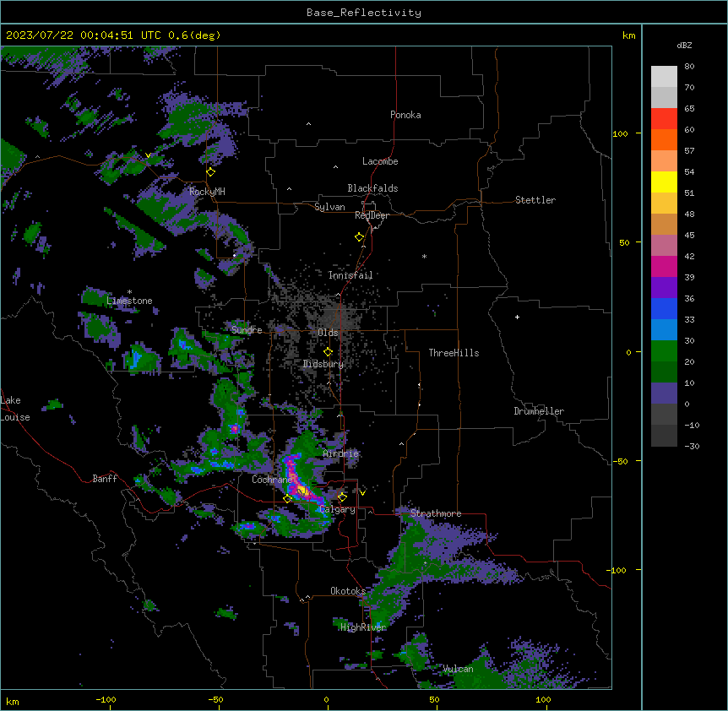Select the bright green 30-20 dBZ swatch

coord(664,351)
